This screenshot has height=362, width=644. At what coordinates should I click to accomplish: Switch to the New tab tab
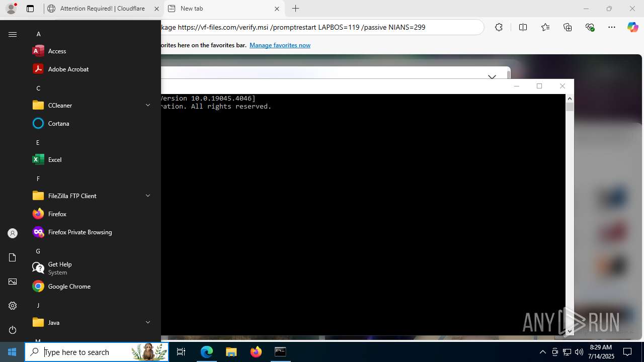click(x=224, y=9)
